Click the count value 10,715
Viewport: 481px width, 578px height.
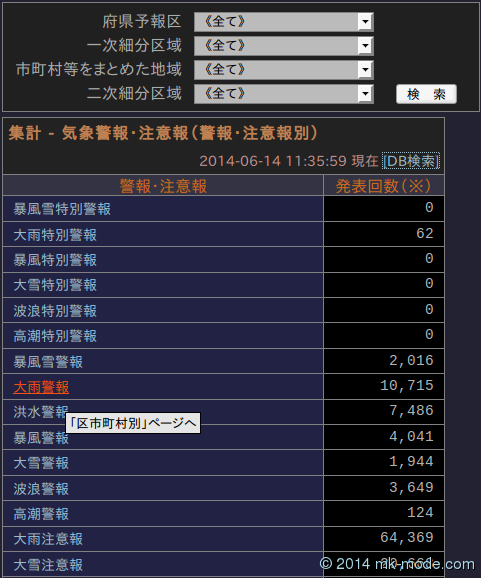(407, 386)
